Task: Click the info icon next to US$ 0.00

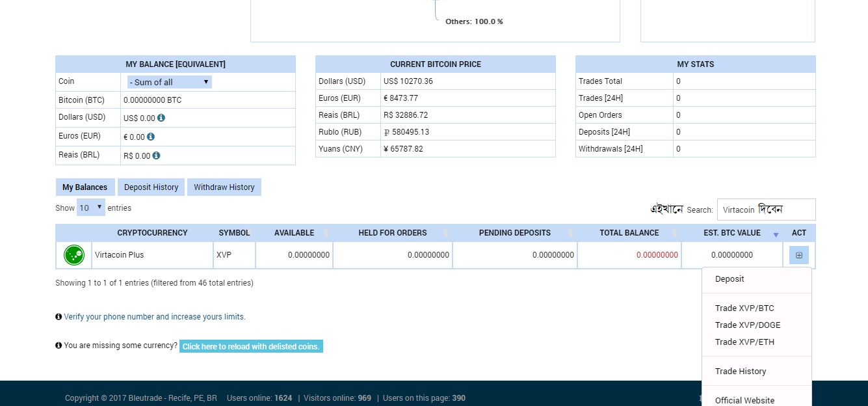Action: tap(161, 118)
